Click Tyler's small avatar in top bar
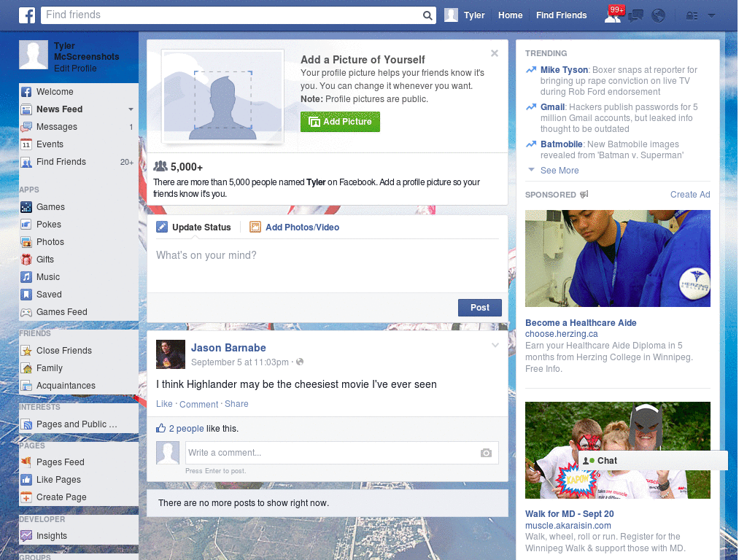This screenshot has width=747, height=560. coord(451,15)
